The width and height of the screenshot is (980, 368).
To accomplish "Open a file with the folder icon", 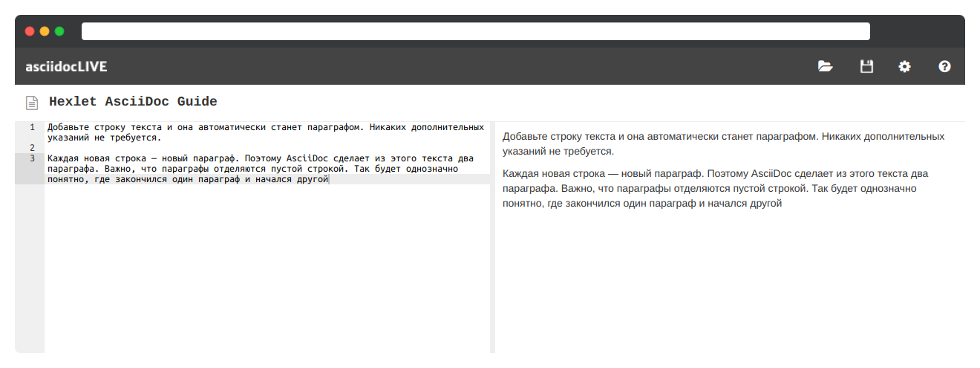I will [825, 66].
